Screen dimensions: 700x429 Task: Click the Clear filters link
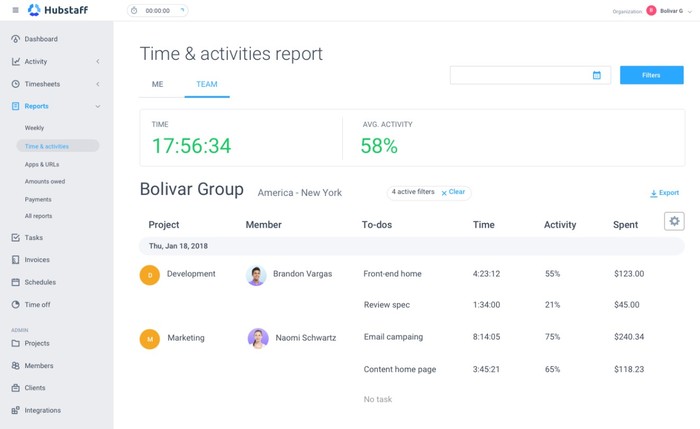click(x=457, y=192)
